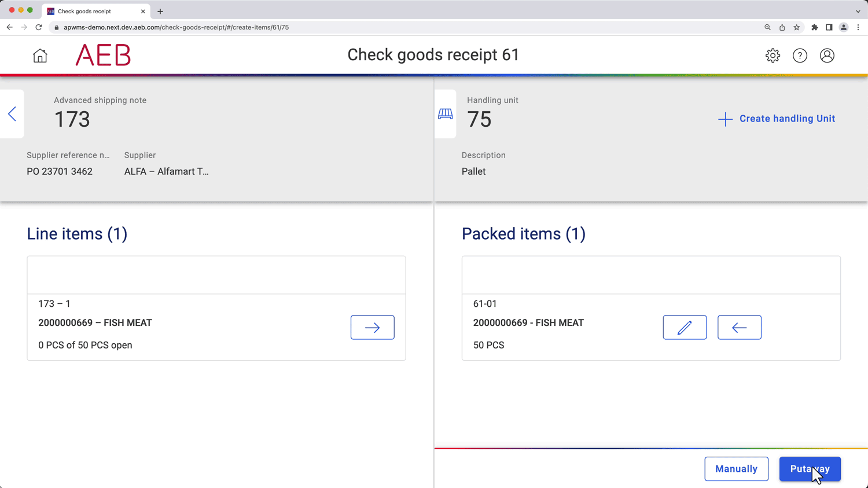868x488 pixels.
Task: Select Create handling Unit
Action: (776, 119)
